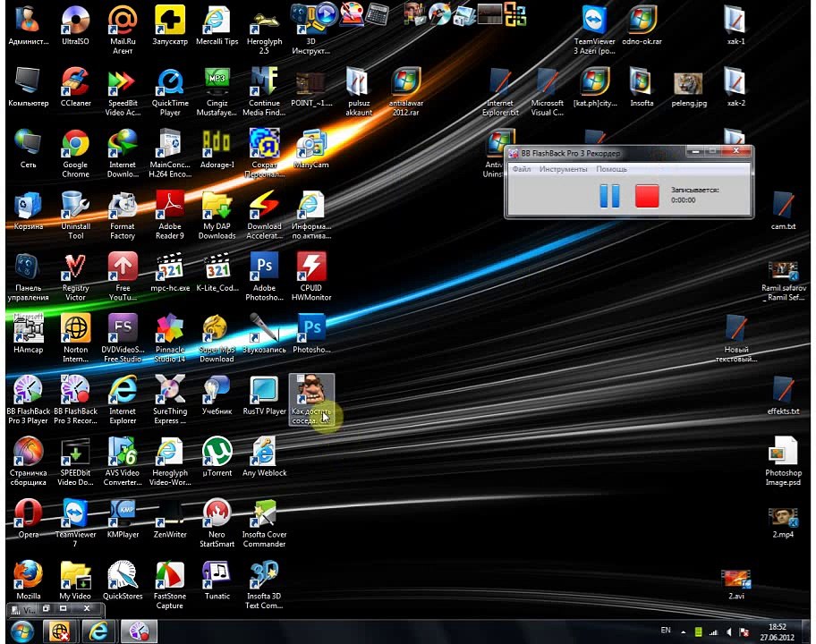
Task: Select the FastStone Capture icon
Action: click(170, 585)
